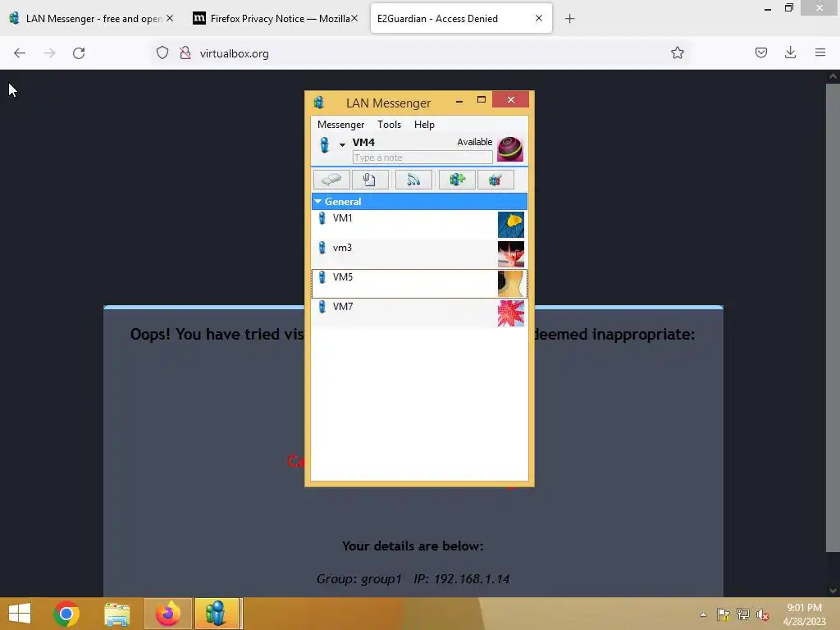The height and width of the screenshot is (630, 840).
Task: Go back to the previous page
Action: pos(20,53)
